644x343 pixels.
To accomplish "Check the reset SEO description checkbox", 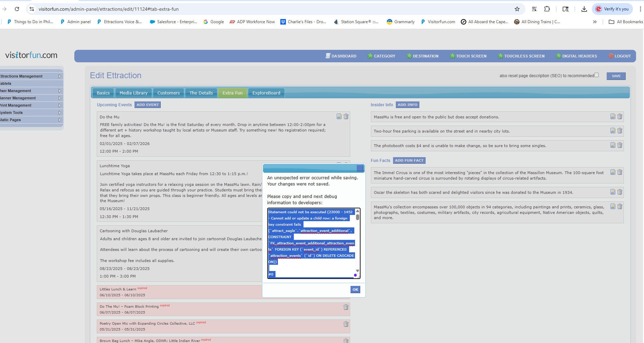I will pos(596,75).
